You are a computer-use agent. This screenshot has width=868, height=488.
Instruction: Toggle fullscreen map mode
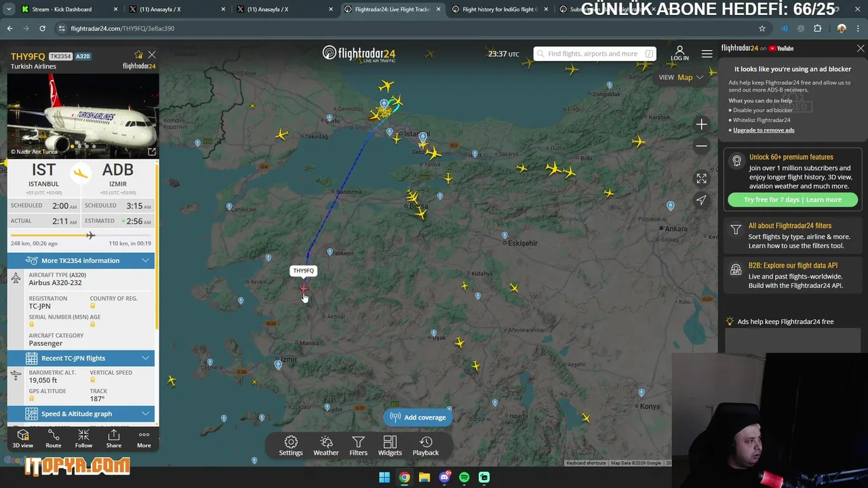tap(701, 178)
